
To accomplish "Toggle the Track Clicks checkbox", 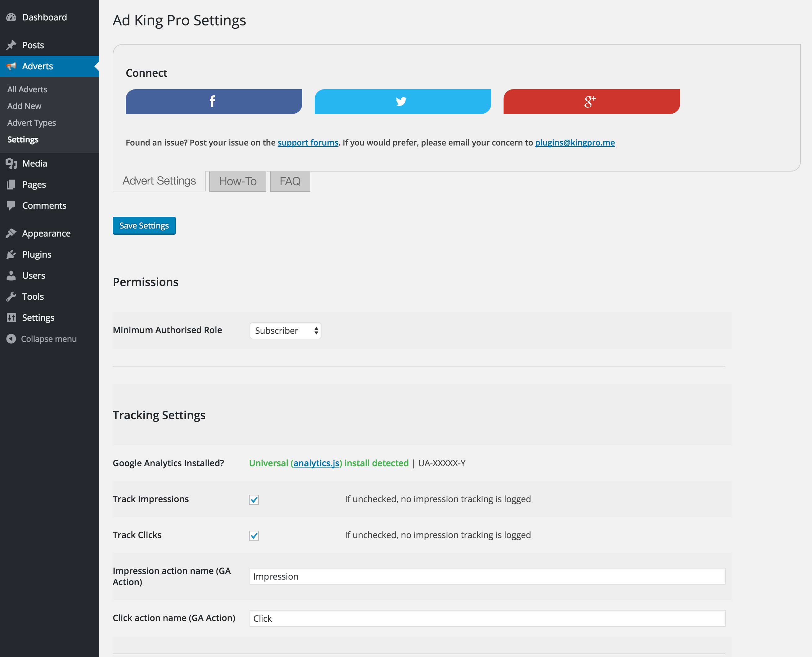I will 254,536.
